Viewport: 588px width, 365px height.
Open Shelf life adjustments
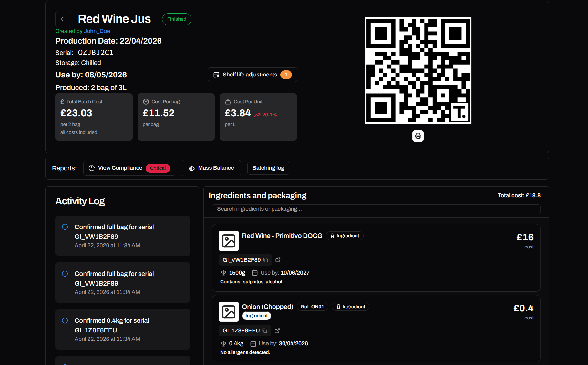click(x=252, y=75)
